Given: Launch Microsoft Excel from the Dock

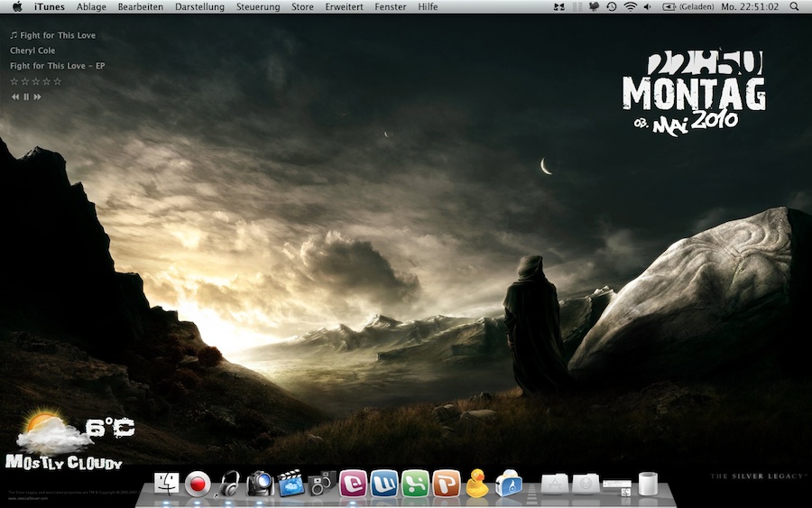Looking at the screenshot, I should pos(415,484).
